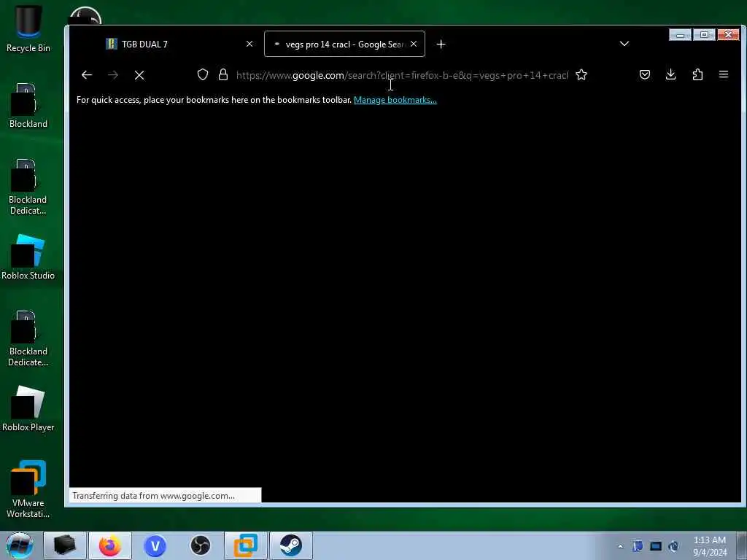Open OBS Studio from the taskbar
This screenshot has width=747, height=560.
click(201, 545)
